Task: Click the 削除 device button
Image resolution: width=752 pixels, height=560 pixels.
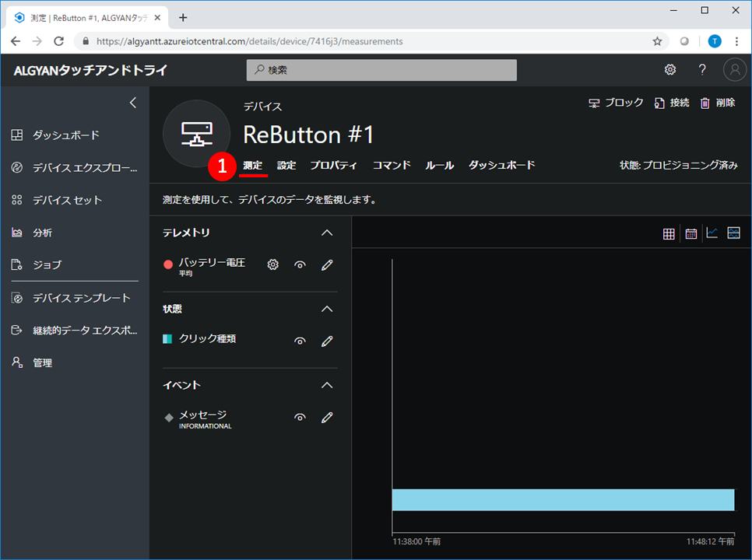Action: pyautogui.click(x=718, y=103)
